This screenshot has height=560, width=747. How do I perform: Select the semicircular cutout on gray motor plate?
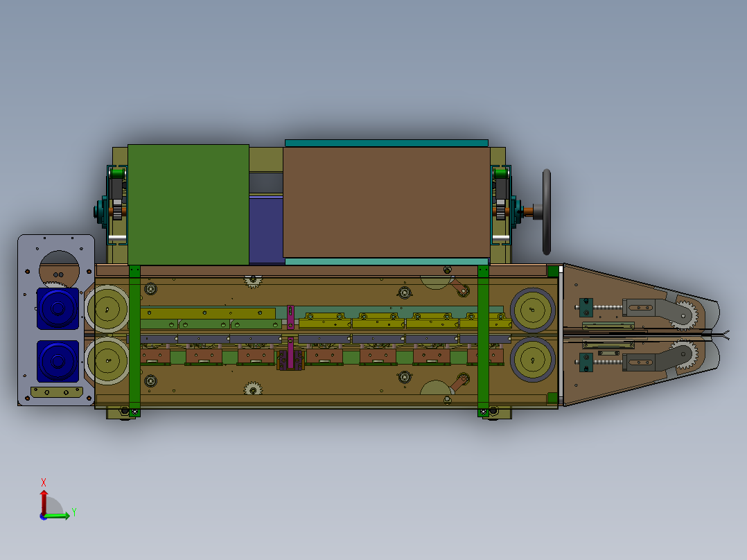(x=59, y=268)
